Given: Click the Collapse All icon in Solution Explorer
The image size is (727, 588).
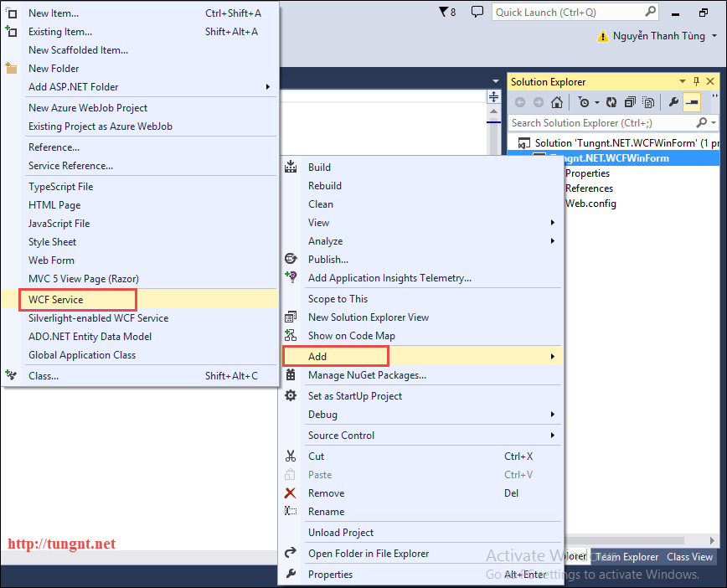Looking at the screenshot, I should (630, 102).
